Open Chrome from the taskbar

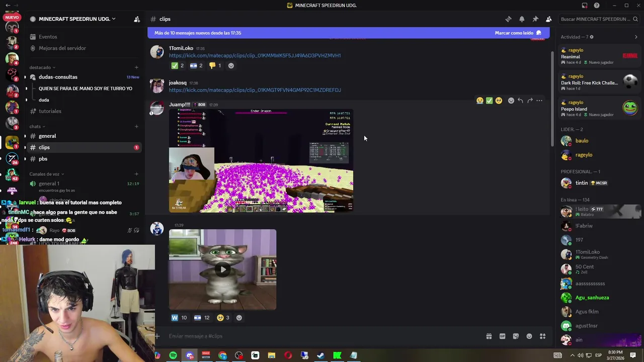(x=222, y=355)
